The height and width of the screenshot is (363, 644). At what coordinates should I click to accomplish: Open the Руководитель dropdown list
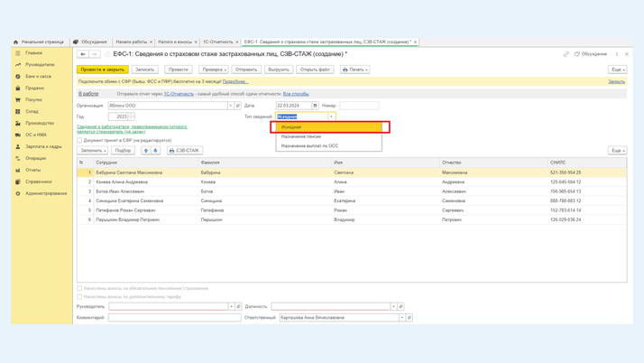(232, 307)
